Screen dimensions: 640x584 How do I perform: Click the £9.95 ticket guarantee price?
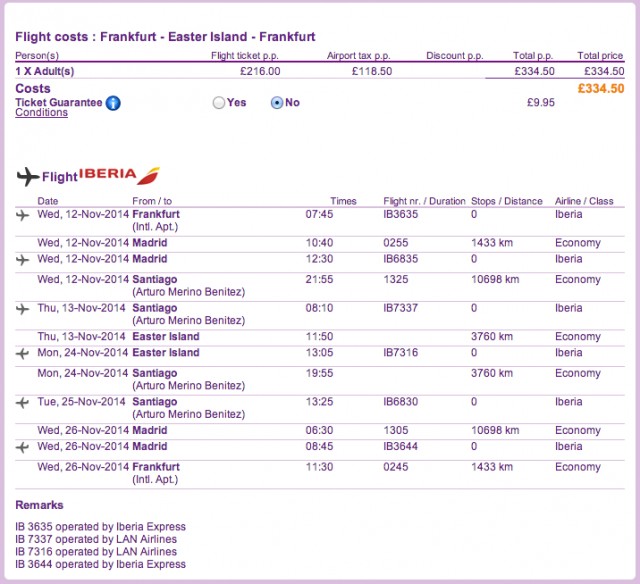[541, 102]
